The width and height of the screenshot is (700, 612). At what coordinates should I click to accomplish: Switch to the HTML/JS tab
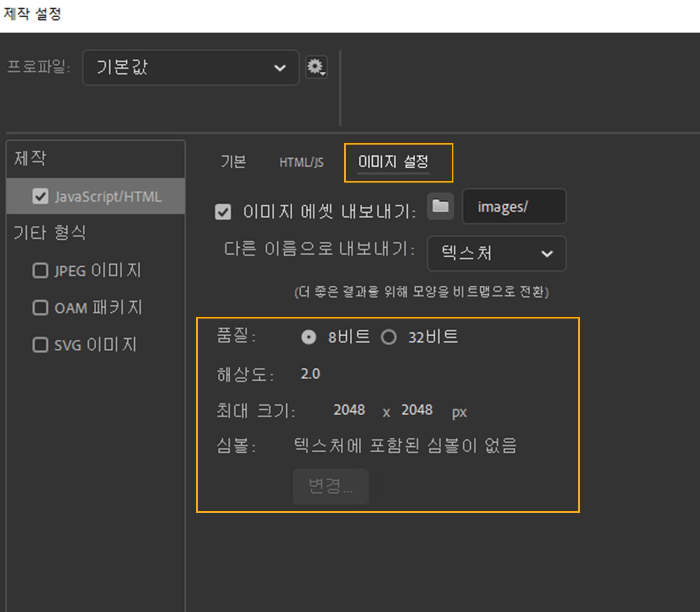pos(301,162)
